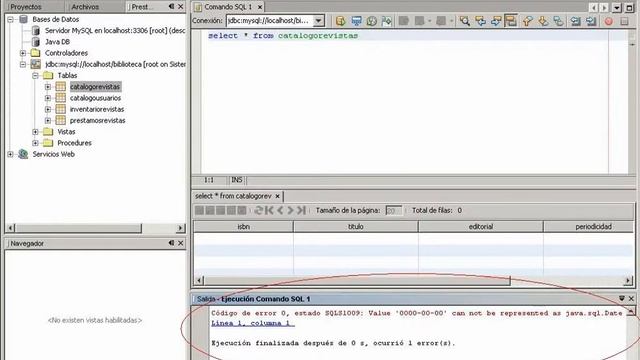Close the 'select * from catalogorev' result tab
This screenshot has width=640, height=360.
[278, 196]
